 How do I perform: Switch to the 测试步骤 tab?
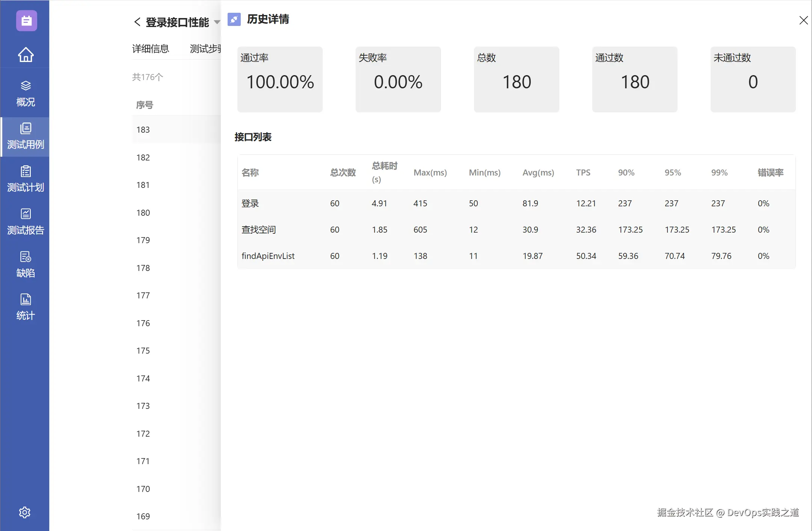205,49
